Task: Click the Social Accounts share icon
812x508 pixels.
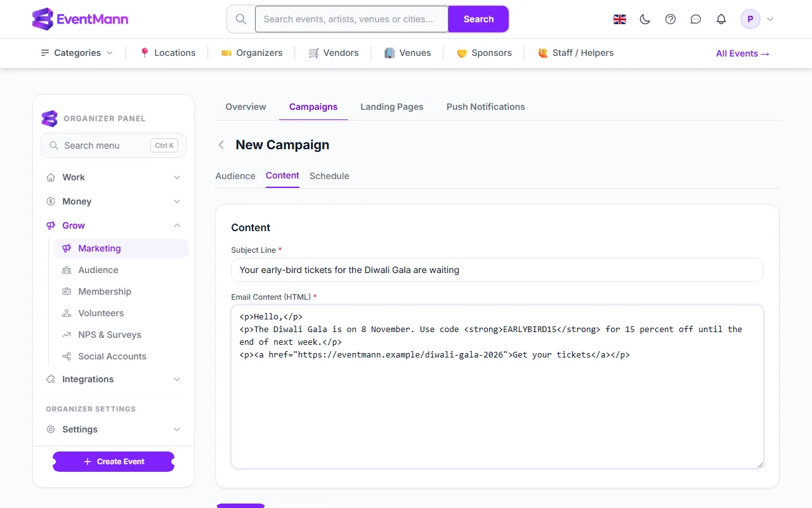Action: (x=67, y=356)
